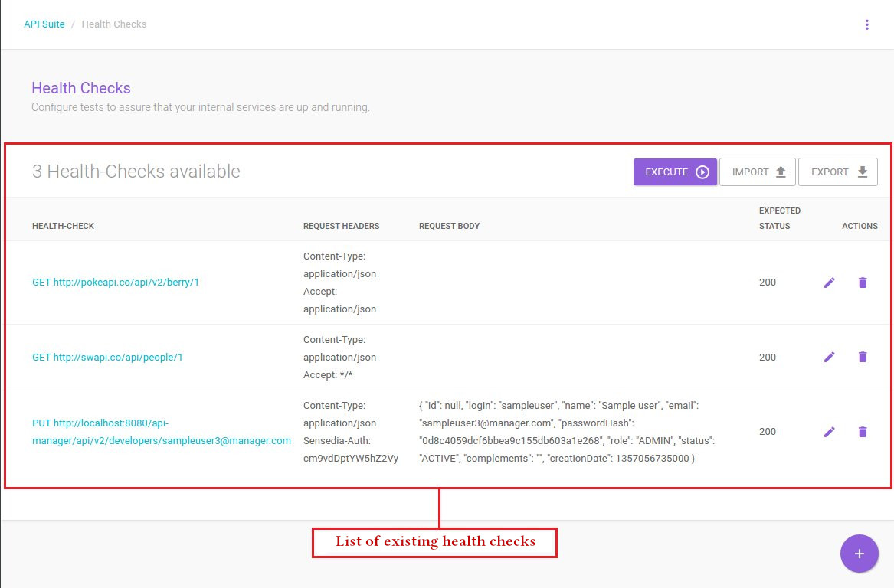Edit the swapi people health check
The height and width of the screenshot is (588, 894).
(x=829, y=357)
